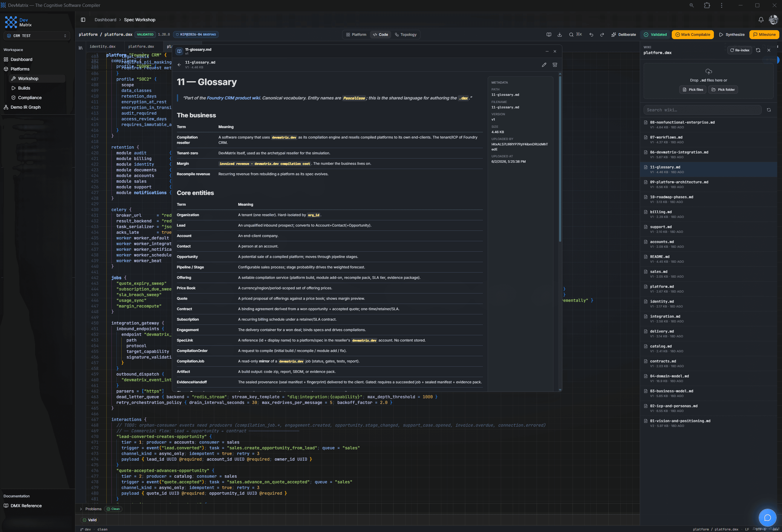This screenshot has height=532, width=782.
Task: Follow the Foundry CRM product wiki link
Action: pos(233,98)
